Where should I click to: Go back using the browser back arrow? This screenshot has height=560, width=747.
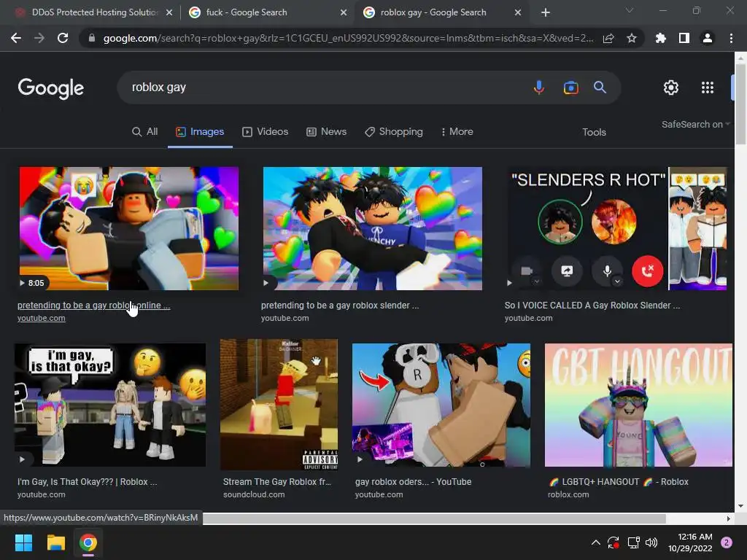[16, 38]
